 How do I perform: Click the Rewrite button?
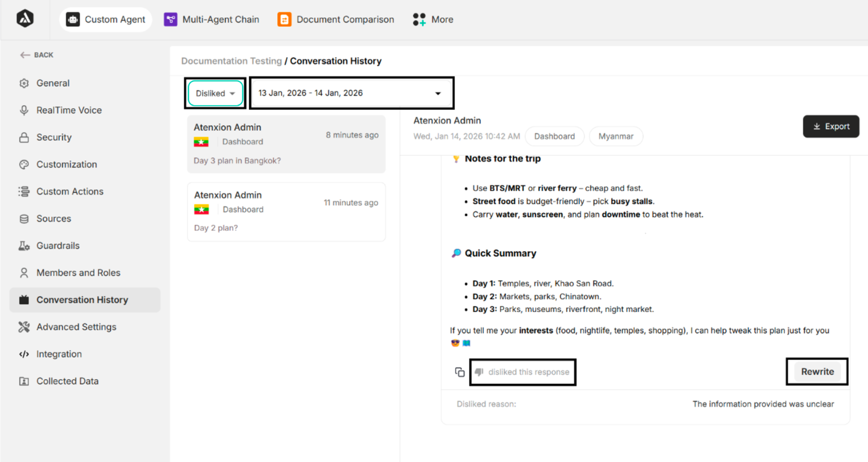click(x=817, y=372)
